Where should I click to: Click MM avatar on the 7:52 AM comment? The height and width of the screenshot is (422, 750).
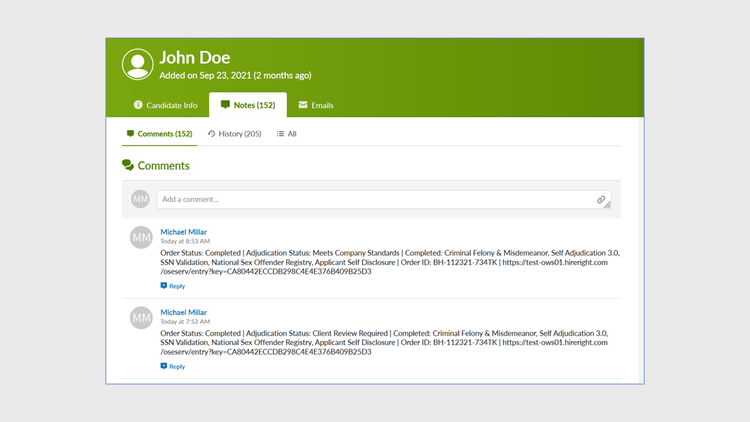[141, 318]
